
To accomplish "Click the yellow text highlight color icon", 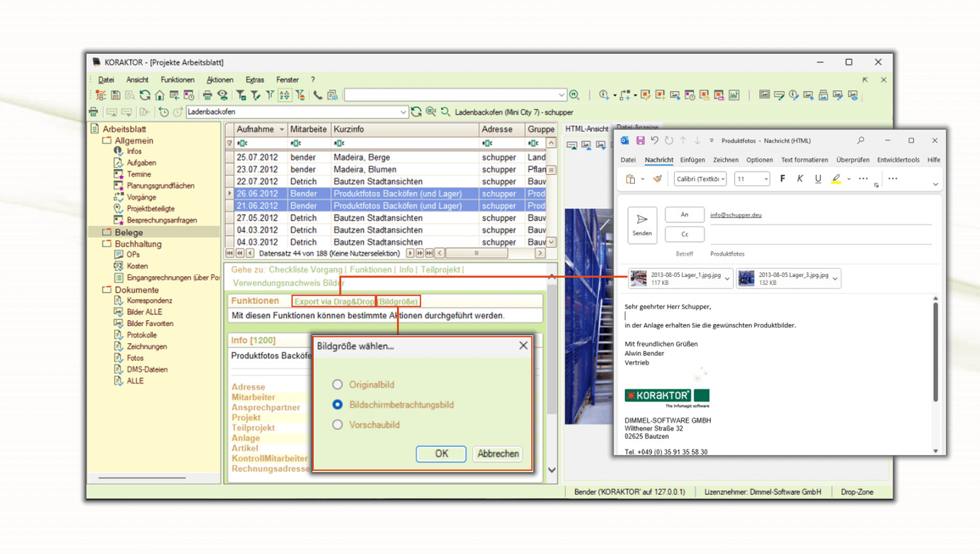I will (x=836, y=179).
